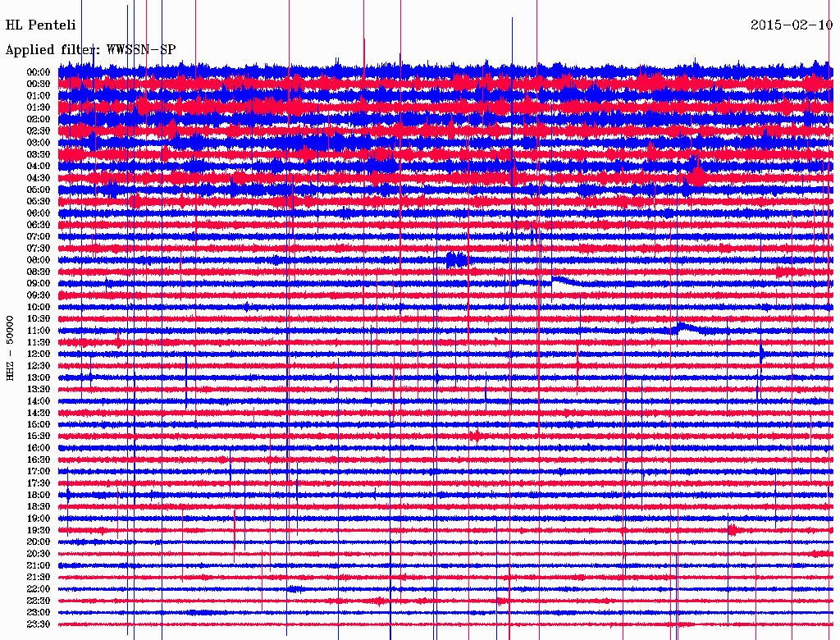Select the 08:30 time label
Image resolution: width=840 pixels, height=640 pixels.
click(x=39, y=272)
